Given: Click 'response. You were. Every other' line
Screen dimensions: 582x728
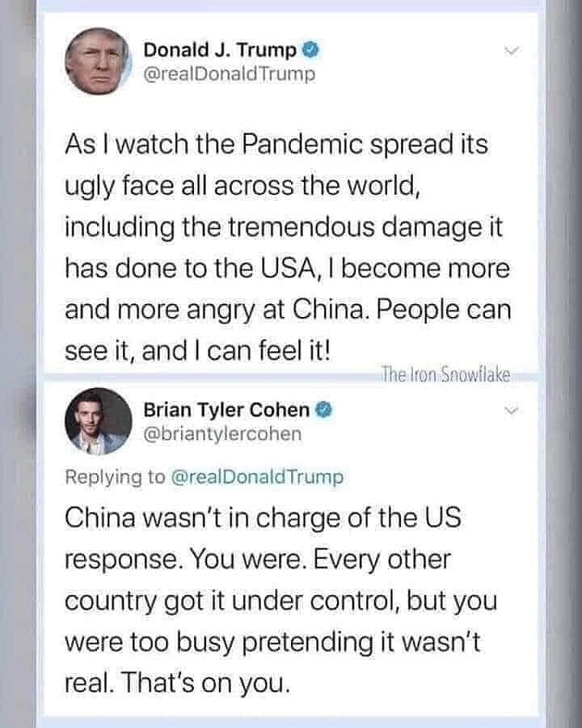Looking at the screenshot, I should coord(258,560).
